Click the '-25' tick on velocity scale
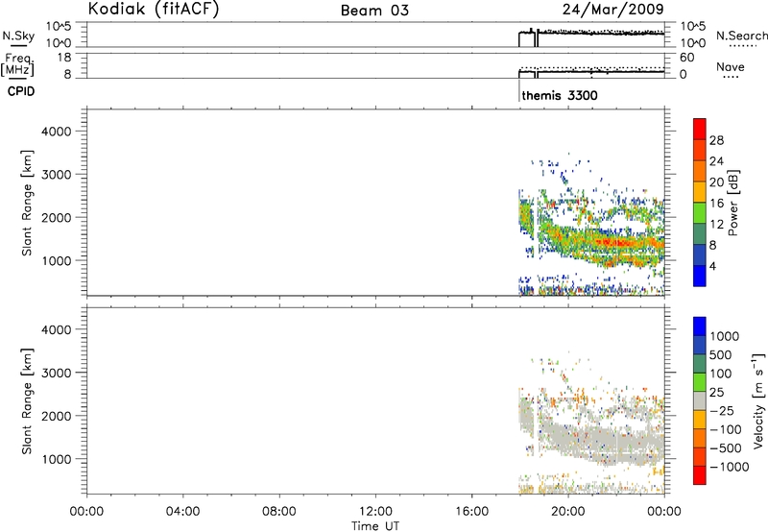This screenshot has height=532, width=768. click(722, 410)
